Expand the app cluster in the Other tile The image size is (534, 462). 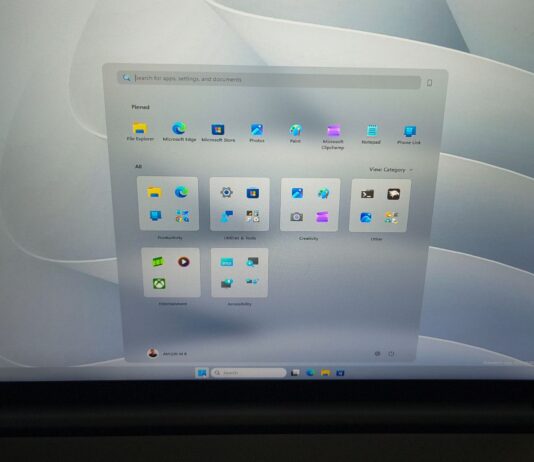(x=392, y=217)
